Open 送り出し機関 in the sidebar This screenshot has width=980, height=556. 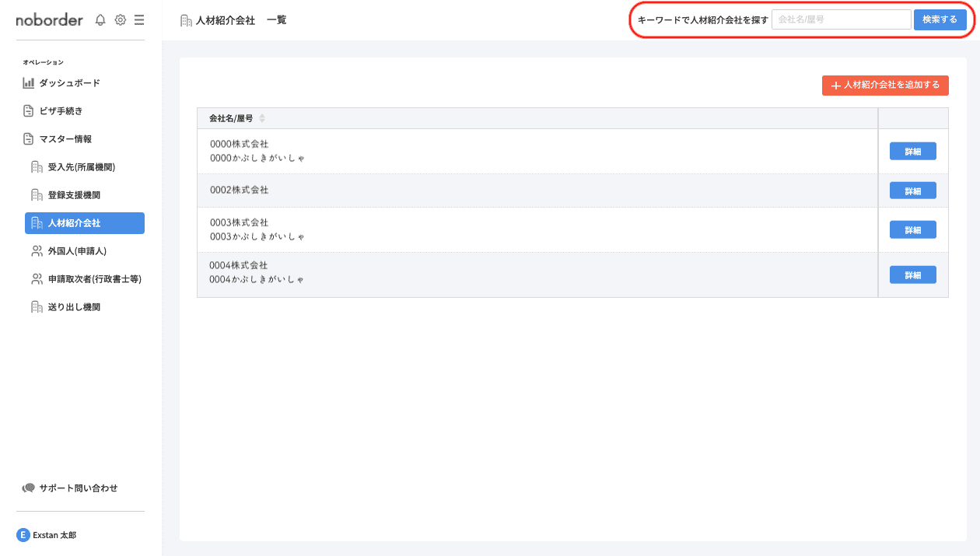click(74, 307)
